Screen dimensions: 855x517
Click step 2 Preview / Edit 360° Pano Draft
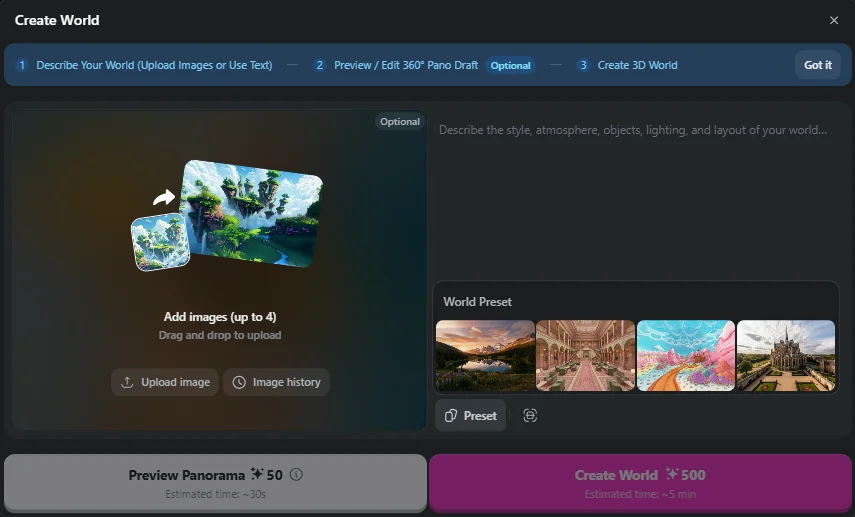pos(396,65)
